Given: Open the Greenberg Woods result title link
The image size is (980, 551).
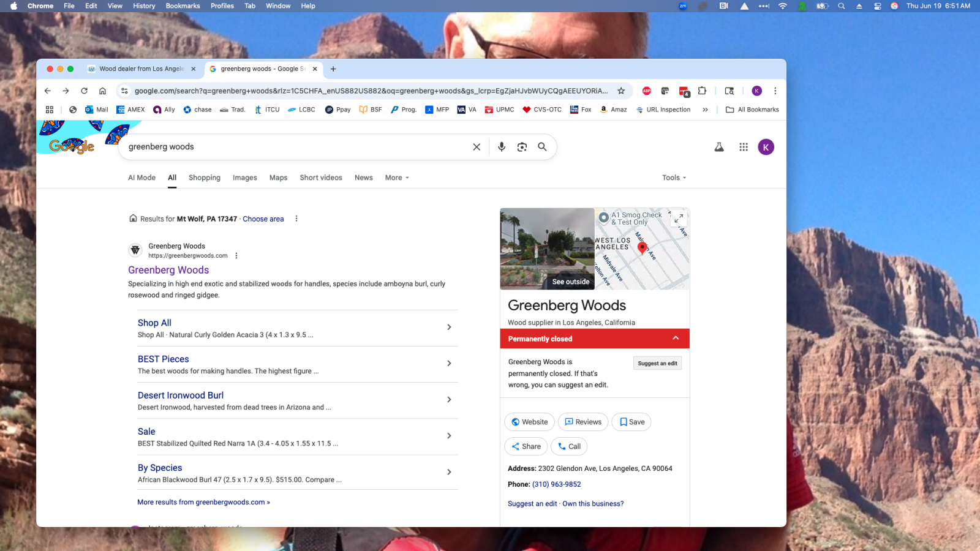Looking at the screenshot, I should click(168, 270).
